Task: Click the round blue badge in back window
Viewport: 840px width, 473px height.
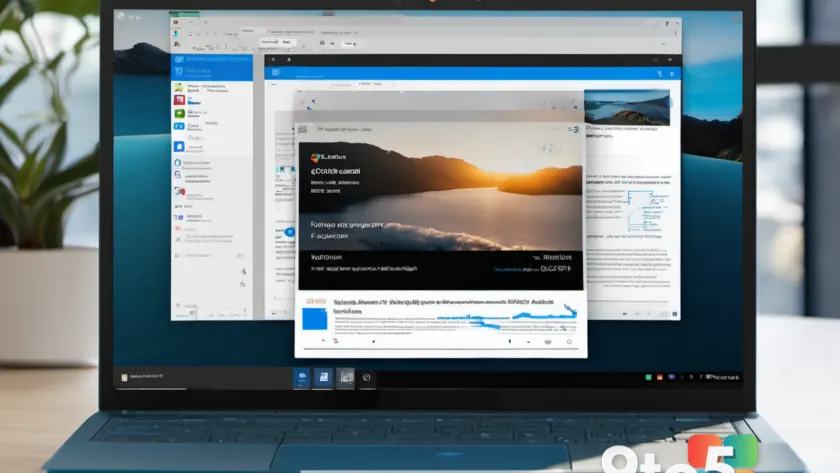Action: (x=290, y=232)
